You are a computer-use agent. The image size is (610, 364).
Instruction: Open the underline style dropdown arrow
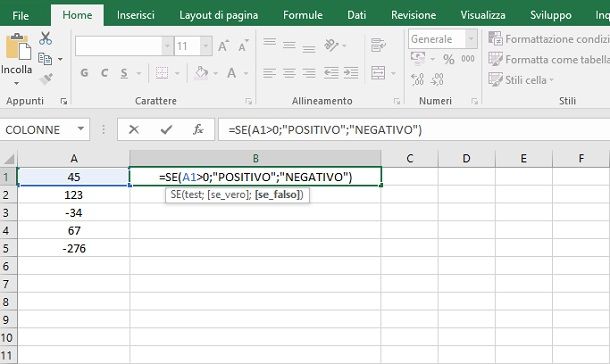click(139, 73)
